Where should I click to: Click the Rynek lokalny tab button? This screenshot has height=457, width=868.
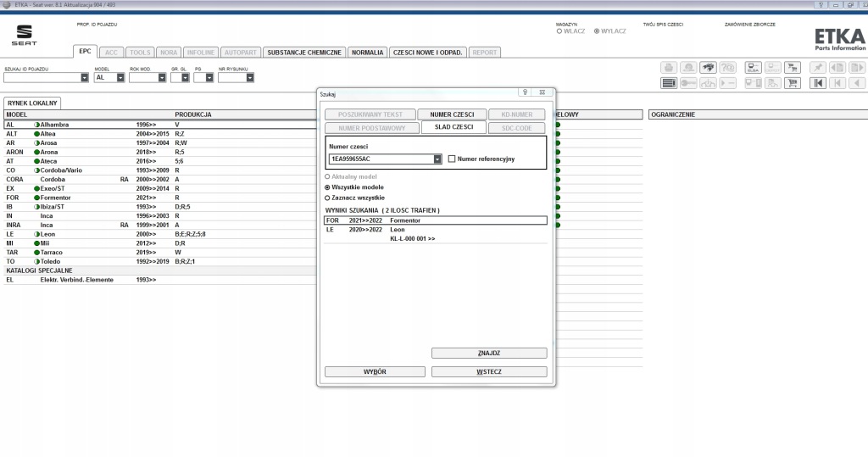click(32, 103)
